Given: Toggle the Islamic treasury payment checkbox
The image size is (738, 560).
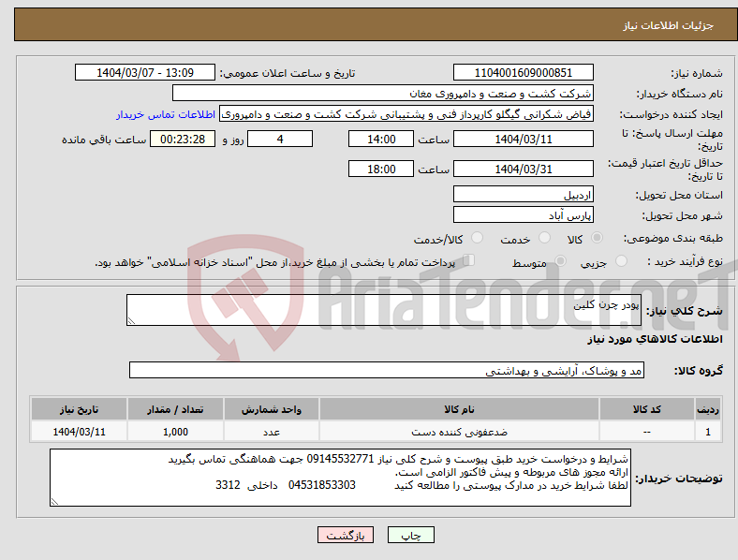Looking at the screenshot, I should pos(469,260).
